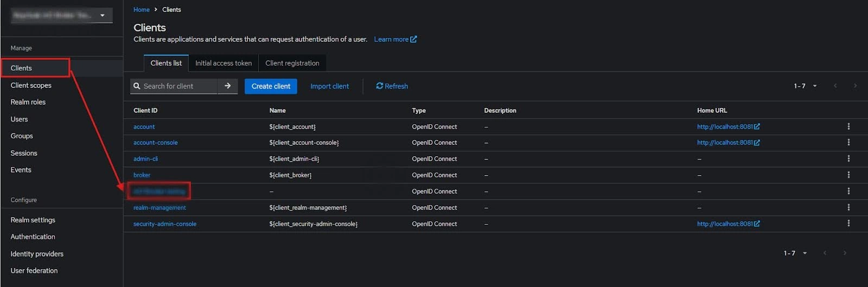Open Groups in sidebar
The height and width of the screenshot is (287, 868).
22,136
